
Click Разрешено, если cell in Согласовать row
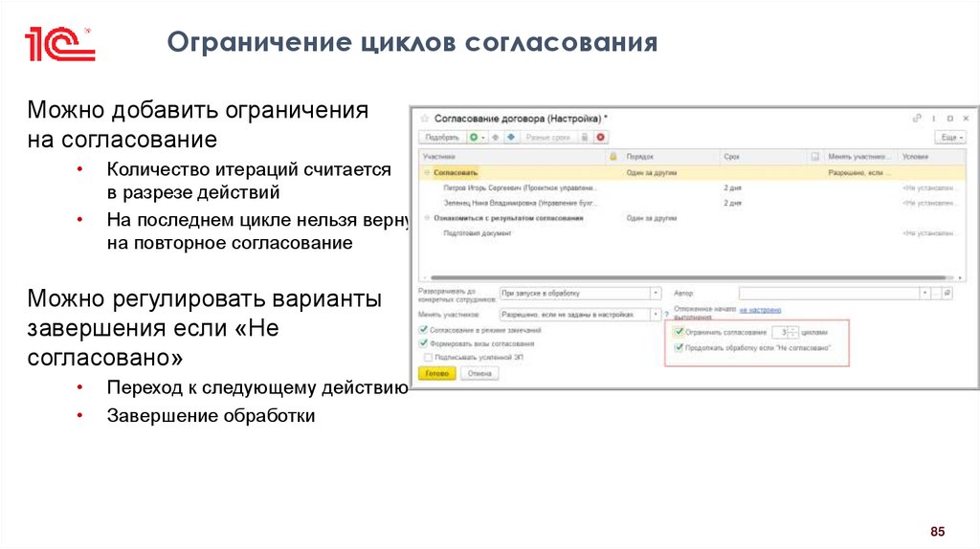859,172
